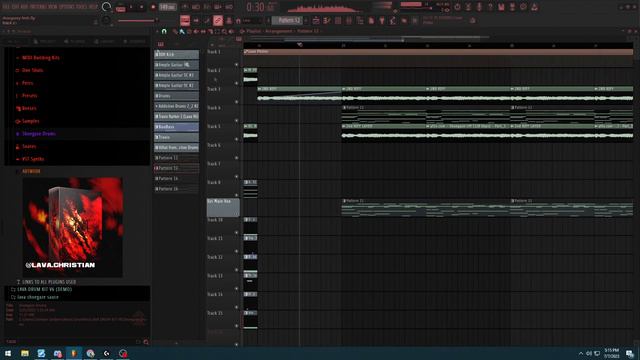Click the Play button in transport
The height and width of the screenshot is (360, 640).
click(131, 7)
